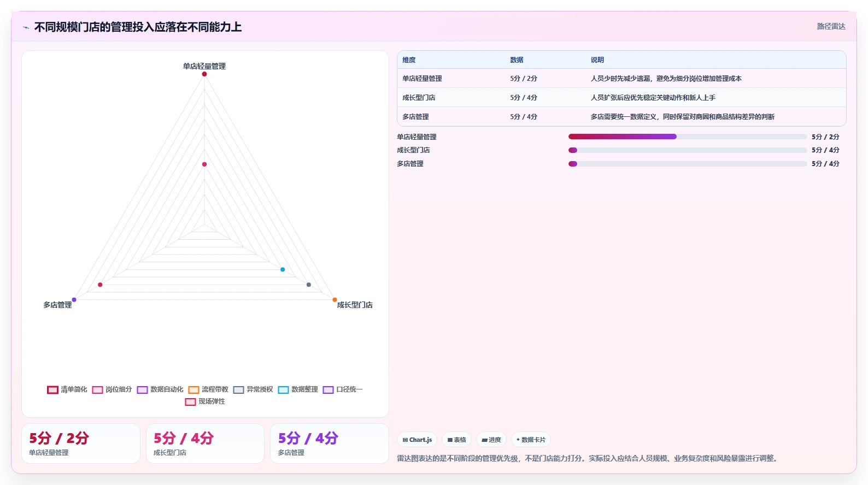Toggle the 流程带教 legend series
This screenshot has width=868, height=485.
click(x=208, y=389)
